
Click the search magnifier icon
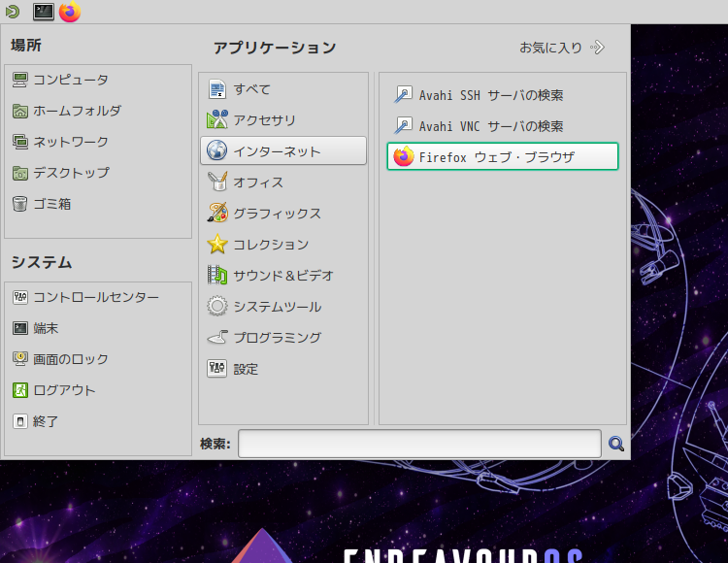click(616, 444)
